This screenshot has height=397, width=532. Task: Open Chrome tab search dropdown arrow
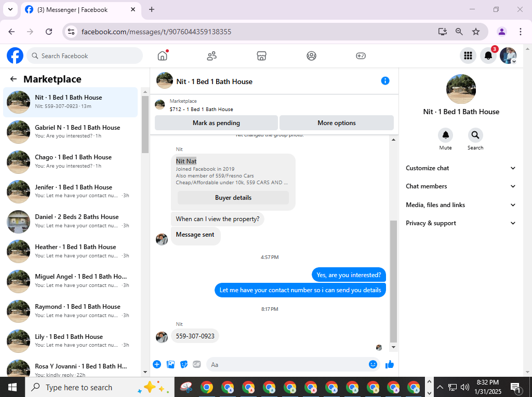(x=10, y=9)
